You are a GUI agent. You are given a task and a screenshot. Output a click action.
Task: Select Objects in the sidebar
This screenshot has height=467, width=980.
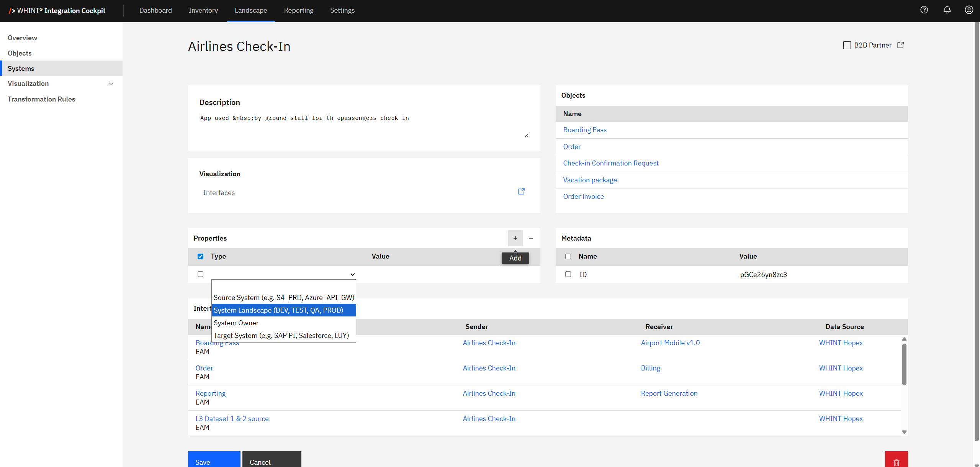click(61, 53)
